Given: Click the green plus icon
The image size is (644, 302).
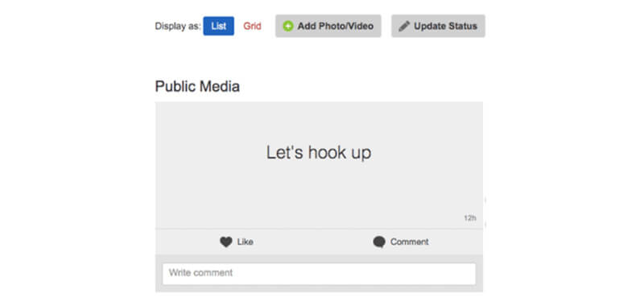Looking at the screenshot, I should coord(288,27).
